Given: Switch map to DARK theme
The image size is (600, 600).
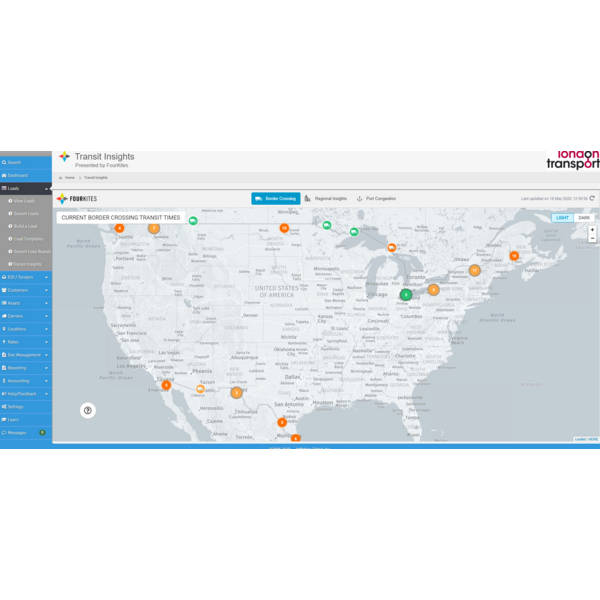Looking at the screenshot, I should [x=584, y=217].
